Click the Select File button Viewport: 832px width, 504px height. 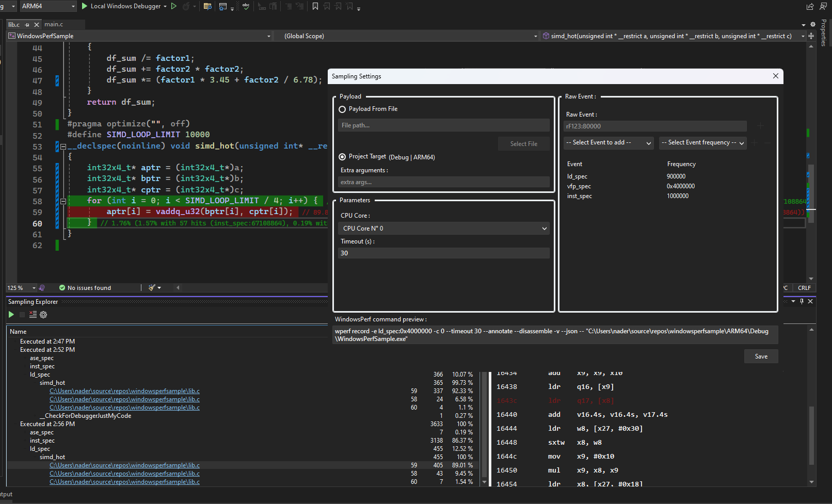tap(523, 143)
